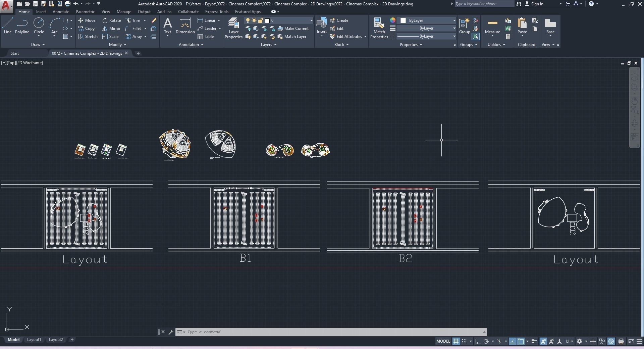
Task: Expand the Annotation panel
Action: [191, 45]
